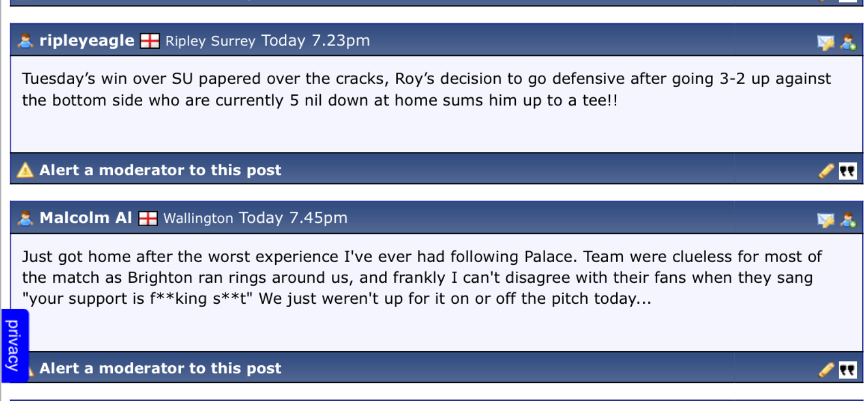Click the England flag next to Malcolm Al
This screenshot has width=868, height=401.
pos(148,218)
